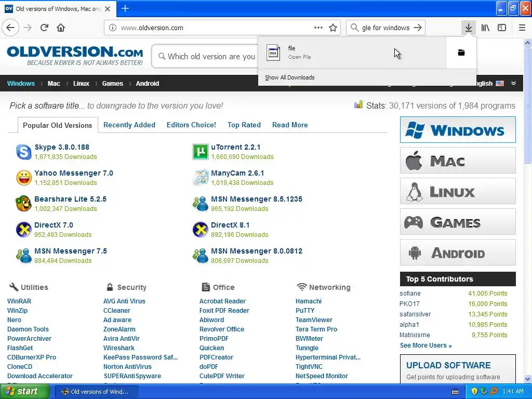Click the browser search box field
The width and height of the screenshot is (532, 399).
point(386,28)
